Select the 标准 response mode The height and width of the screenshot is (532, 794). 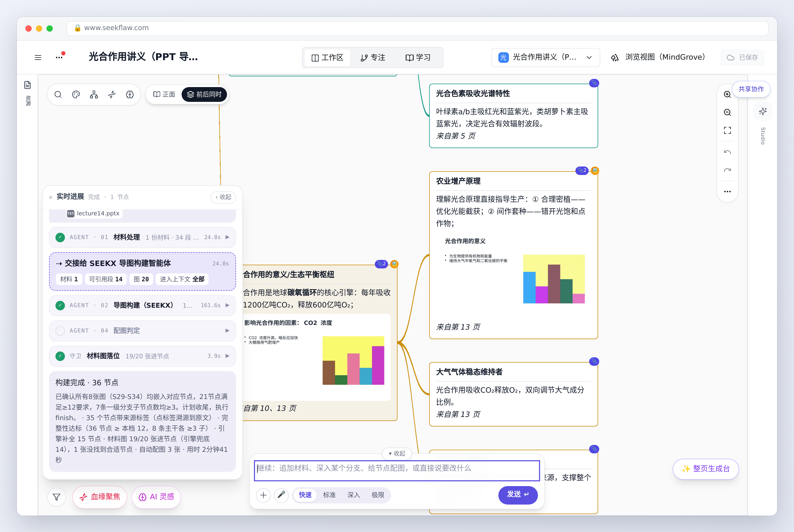point(329,495)
